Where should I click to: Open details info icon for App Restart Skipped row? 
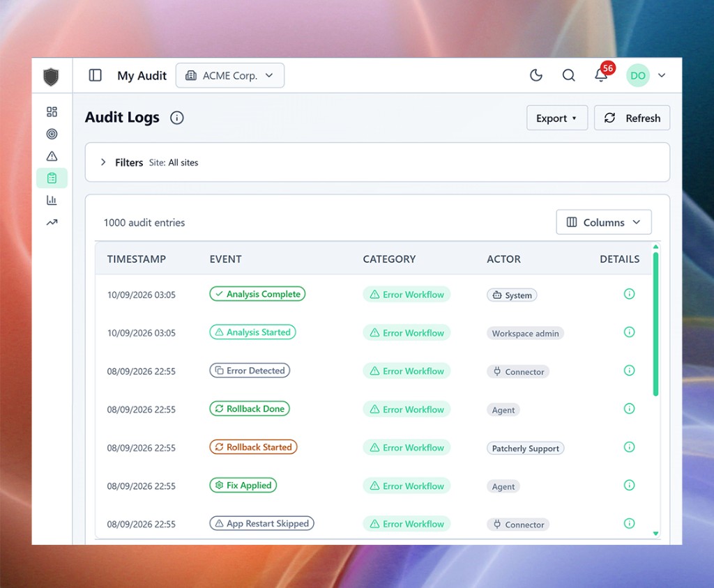629,523
